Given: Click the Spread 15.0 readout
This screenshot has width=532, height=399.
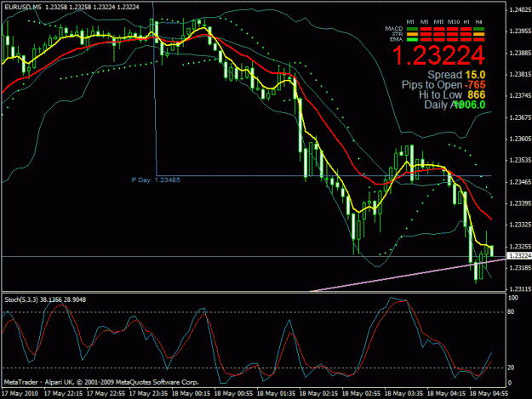Looking at the screenshot, I should 456,75.
